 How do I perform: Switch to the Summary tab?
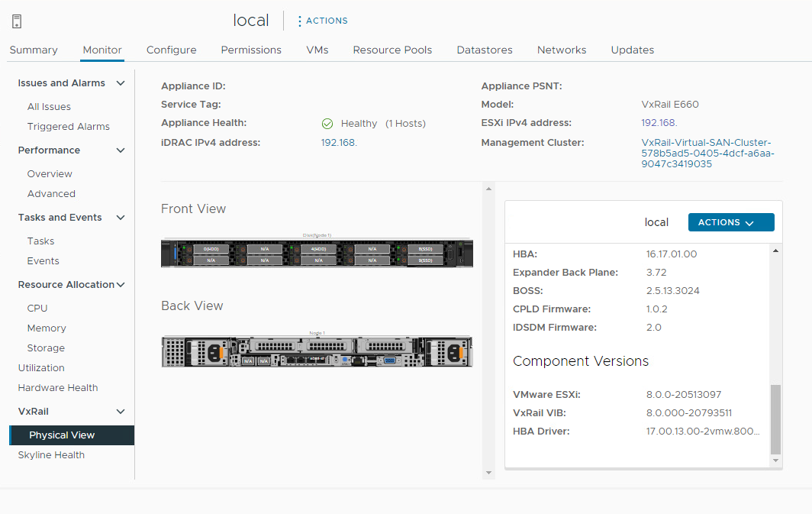click(x=34, y=50)
